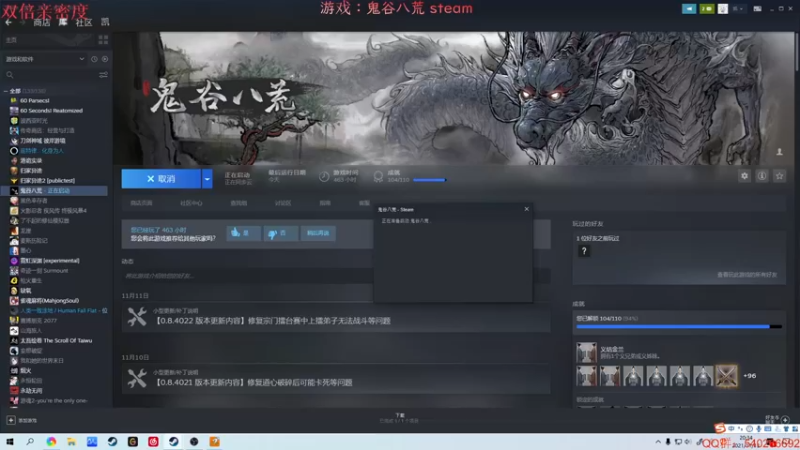This screenshot has width=800, height=450.
Task: Click the achievements progress bar in right panel
Action: click(x=679, y=327)
